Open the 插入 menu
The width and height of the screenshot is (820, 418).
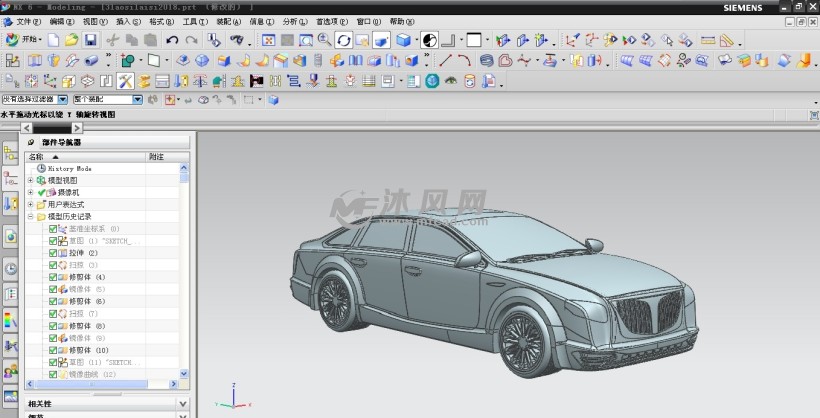[128, 21]
